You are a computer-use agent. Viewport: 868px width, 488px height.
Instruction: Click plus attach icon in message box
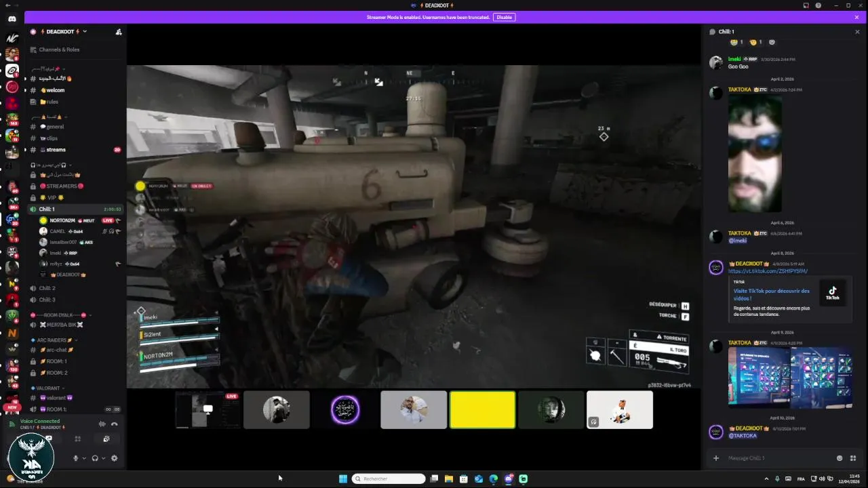point(715,458)
